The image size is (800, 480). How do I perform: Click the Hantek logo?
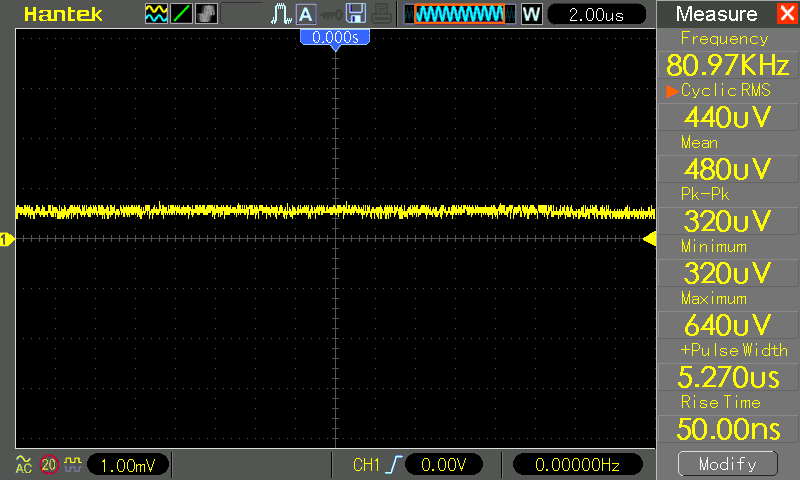point(63,14)
